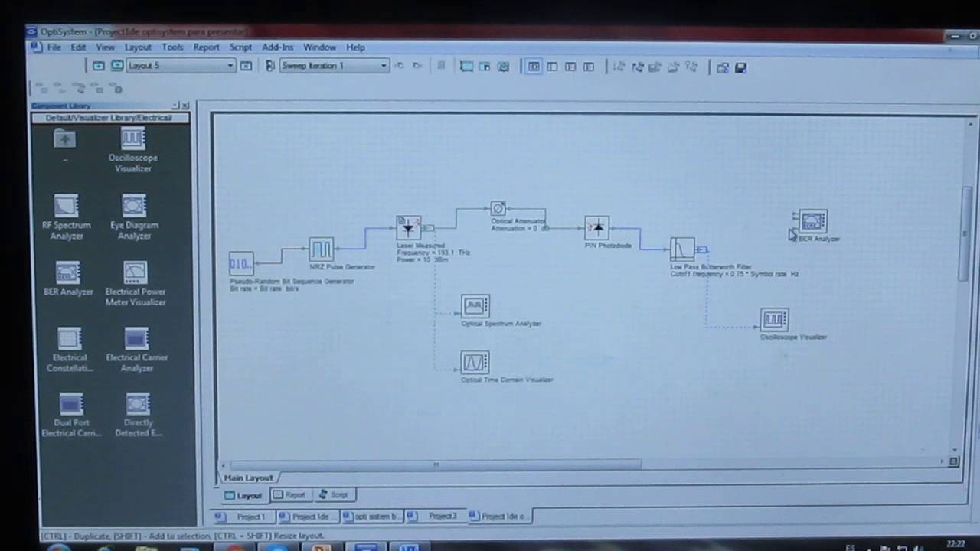Click the Default/Visualizer Library/Electrical path header

click(109, 118)
